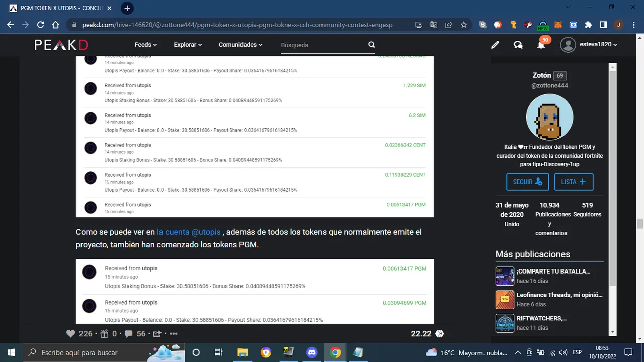644x362 pixels.
Task: Like the post with heart icon
Action: point(71,333)
